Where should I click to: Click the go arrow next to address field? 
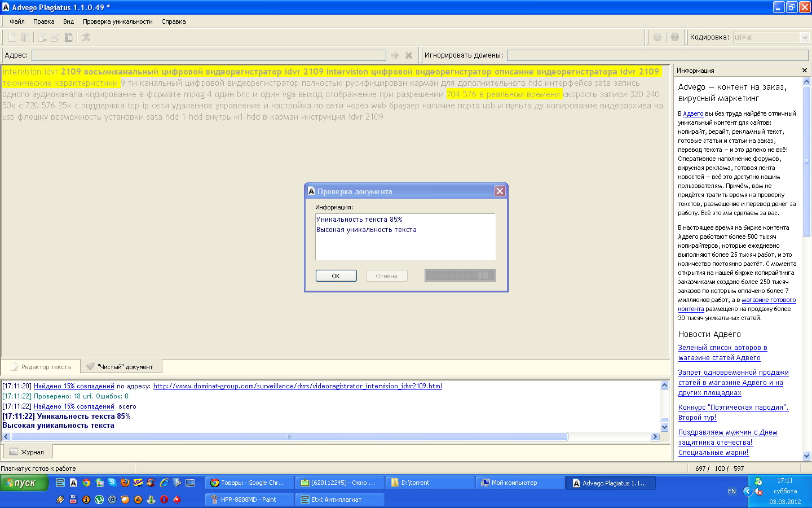click(x=395, y=55)
